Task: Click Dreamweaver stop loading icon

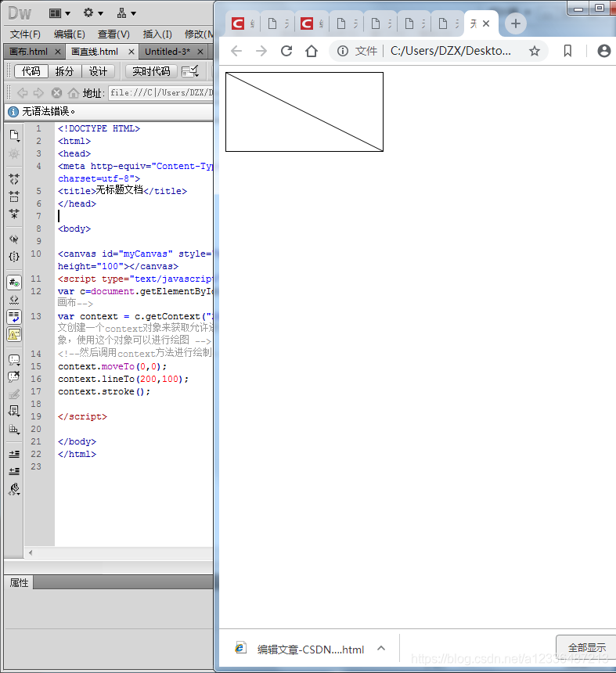Action: (56, 92)
